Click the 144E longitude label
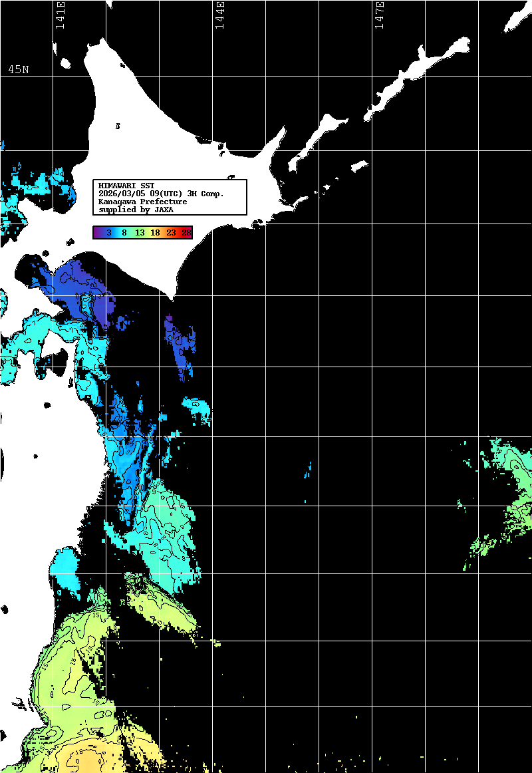Image resolution: width=532 pixels, height=773 pixels. point(219,15)
